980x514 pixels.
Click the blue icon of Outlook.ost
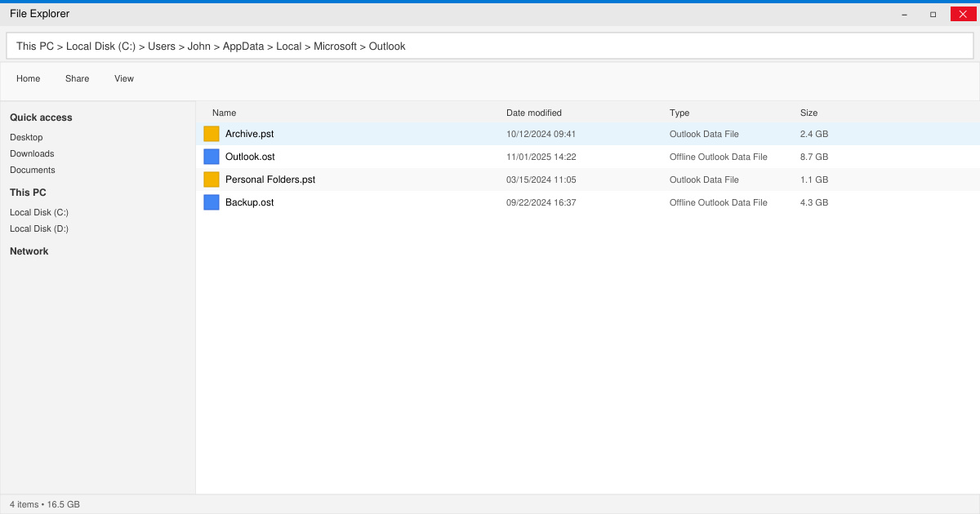(x=212, y=157)
